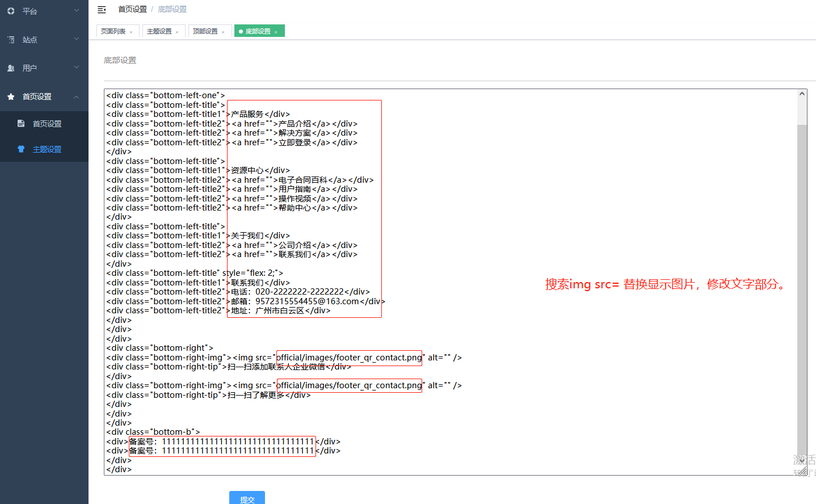The width and height of the screenshot is (816, 504).
Task: Click the 平台 platform icon in sidebar
Action: tap(11, 11)
